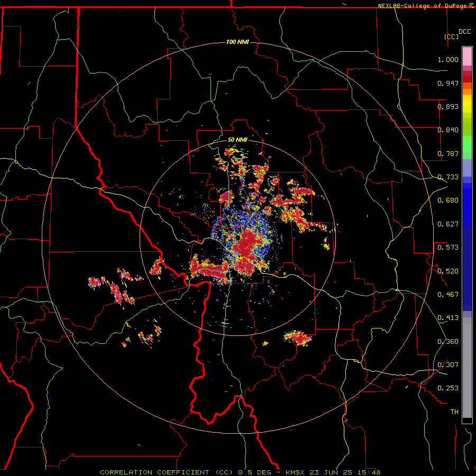Screen dimensions: 476x476
Task: Pick the bright green segment of color scale
Action: tap(467, 144)
